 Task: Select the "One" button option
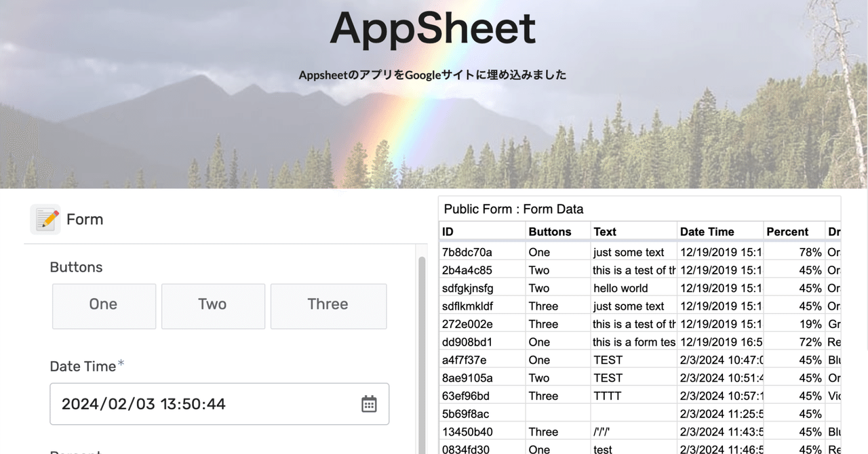tap(103, 306)
